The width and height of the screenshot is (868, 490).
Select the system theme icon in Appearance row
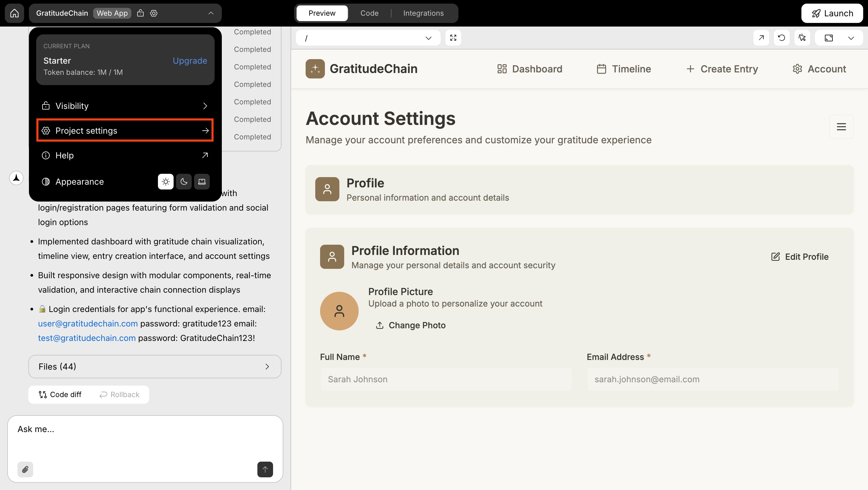click(202, 181)
